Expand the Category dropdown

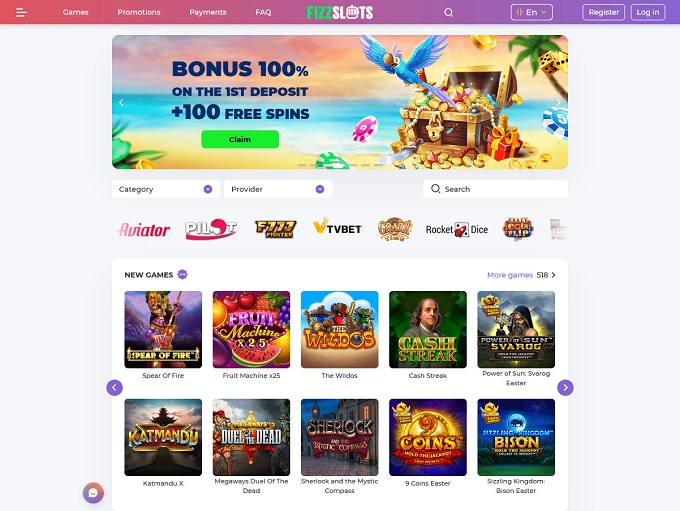[x=166, y=189]
